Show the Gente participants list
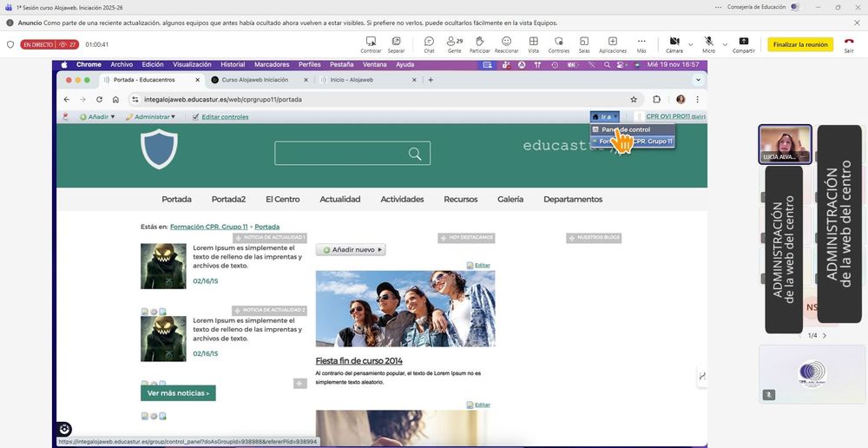The image size is (868, 448). (455, 44)
